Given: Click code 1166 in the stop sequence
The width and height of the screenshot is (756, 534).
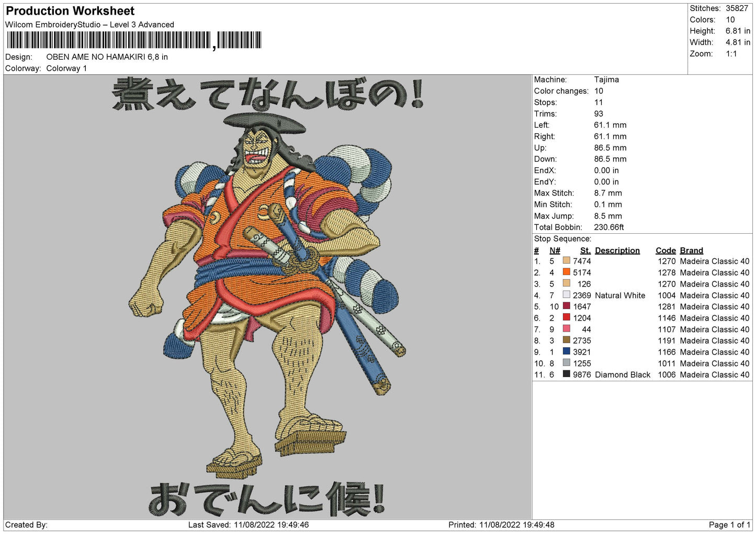Looking at the screenshot, I should 667,352.
